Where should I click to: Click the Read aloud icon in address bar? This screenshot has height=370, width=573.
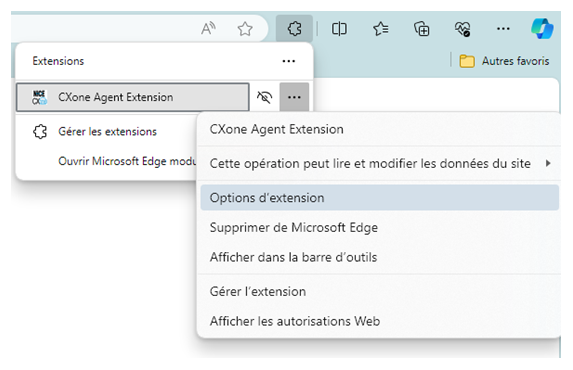pyautogui.click(x=208, y=29)
